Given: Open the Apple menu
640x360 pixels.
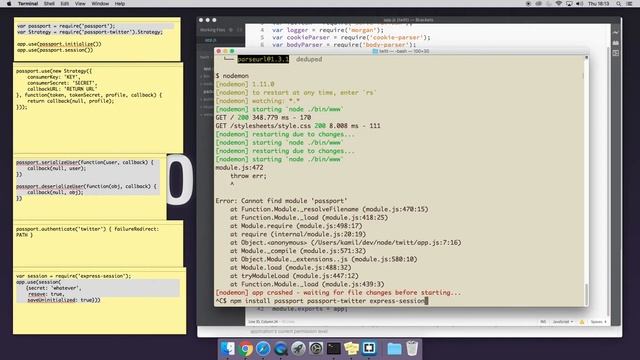Looking at the screenshot, I should click(9, 4).
